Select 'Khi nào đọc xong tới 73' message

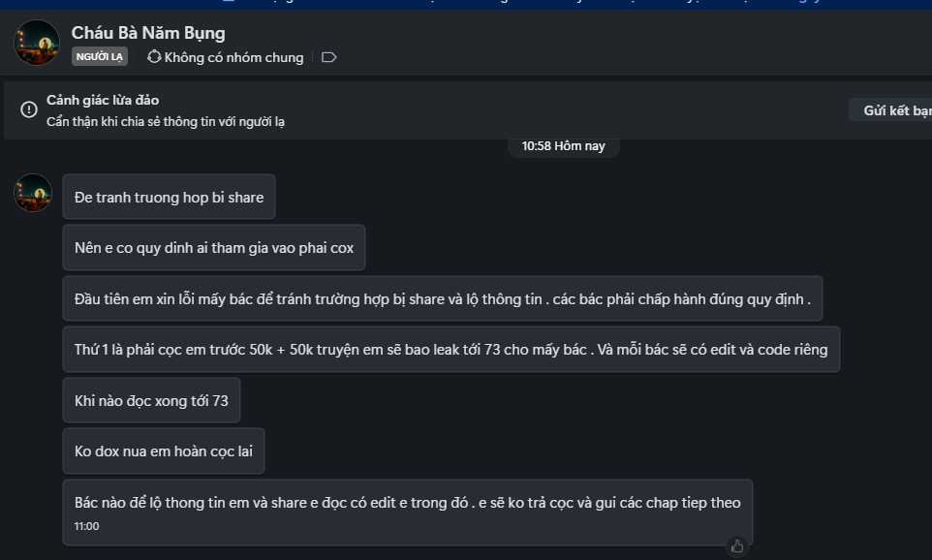coord(151,400)
